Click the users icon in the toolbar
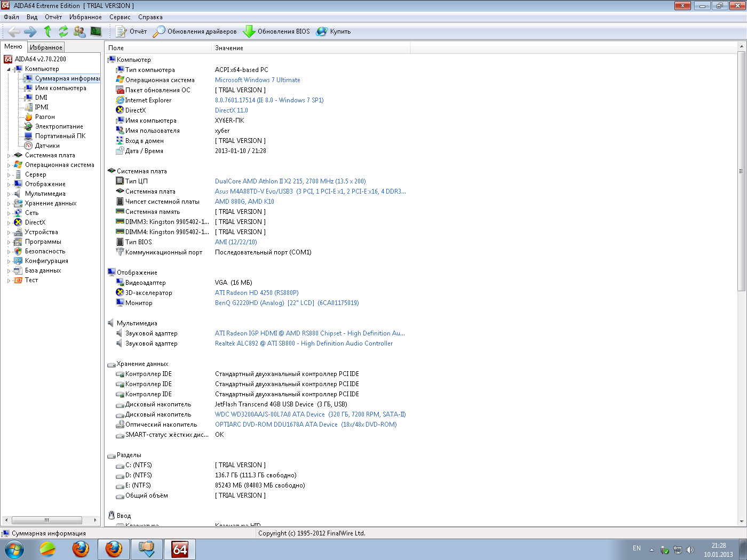This screenshot has width=747, height=560. 80,31
